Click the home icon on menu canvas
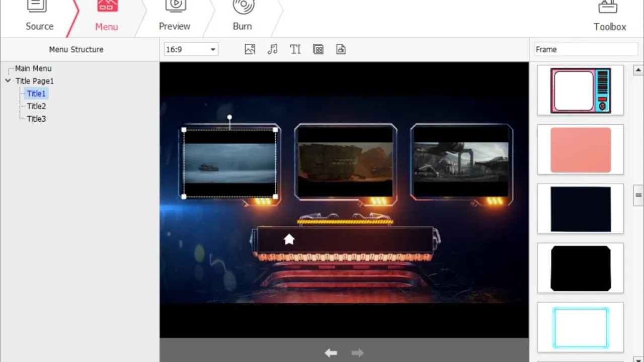Screen dimensions: 644x362 pos(289,239)
